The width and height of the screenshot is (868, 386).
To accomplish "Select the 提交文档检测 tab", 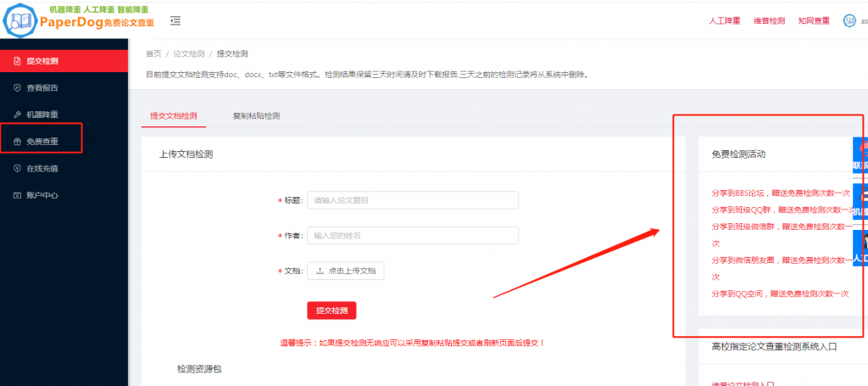I will (173, 115).
